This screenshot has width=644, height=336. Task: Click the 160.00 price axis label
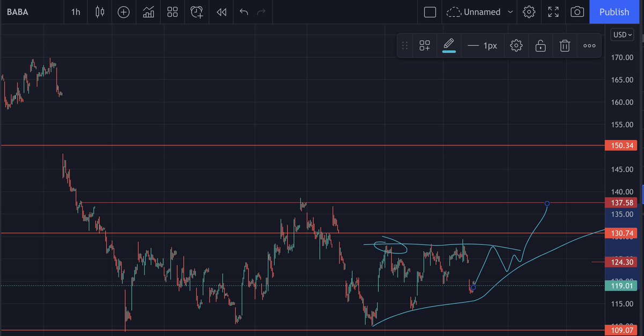point(623,102)
